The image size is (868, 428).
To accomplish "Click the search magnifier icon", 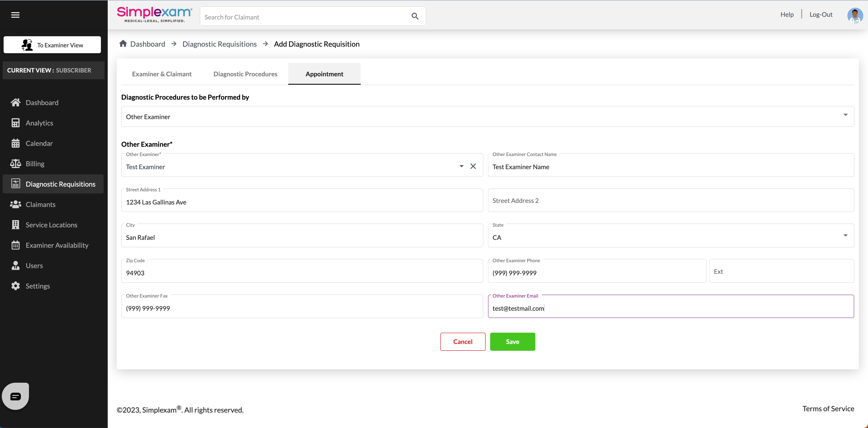I will 415,16.
